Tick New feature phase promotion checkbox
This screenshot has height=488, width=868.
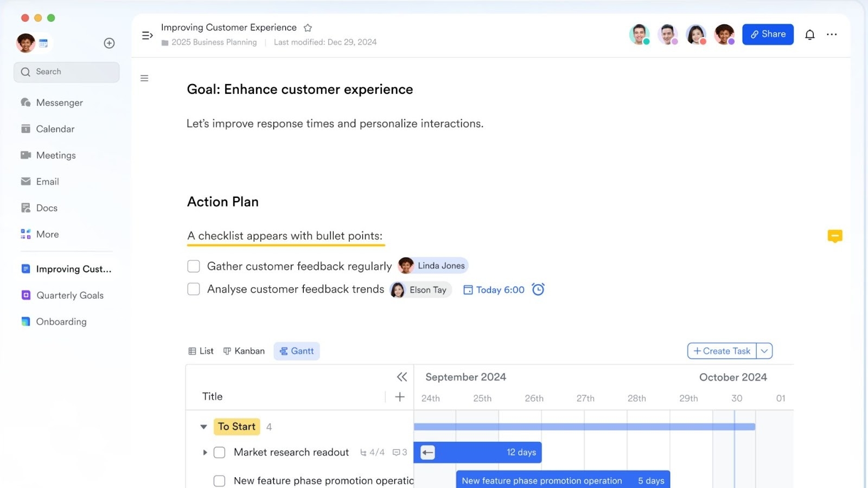point(219,480)
